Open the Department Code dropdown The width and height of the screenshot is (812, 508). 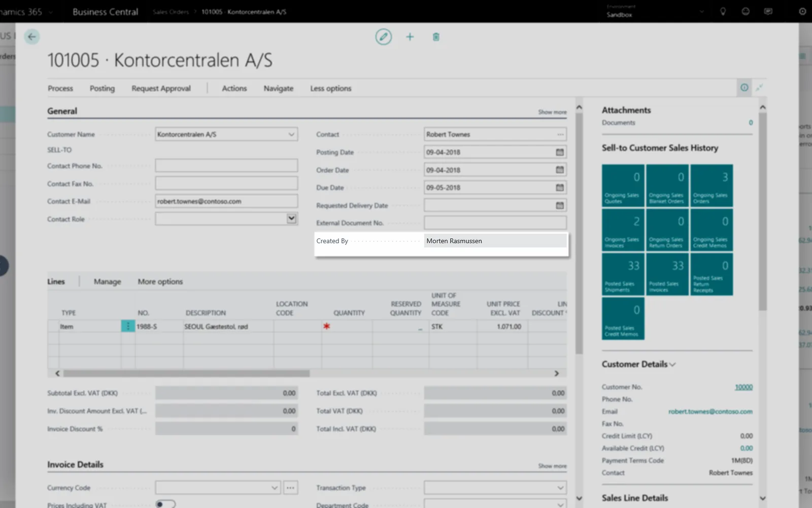[560, 504]
